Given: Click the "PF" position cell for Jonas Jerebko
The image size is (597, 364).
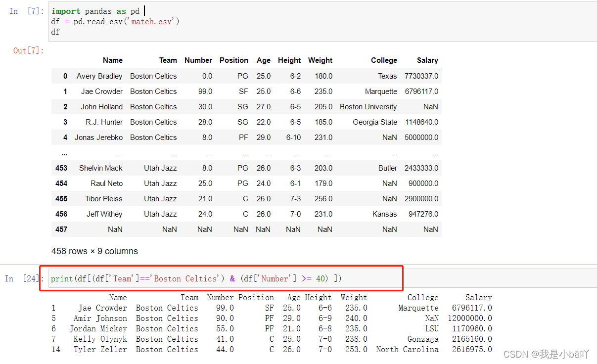Looking at the screenshot, I should 243,137.
